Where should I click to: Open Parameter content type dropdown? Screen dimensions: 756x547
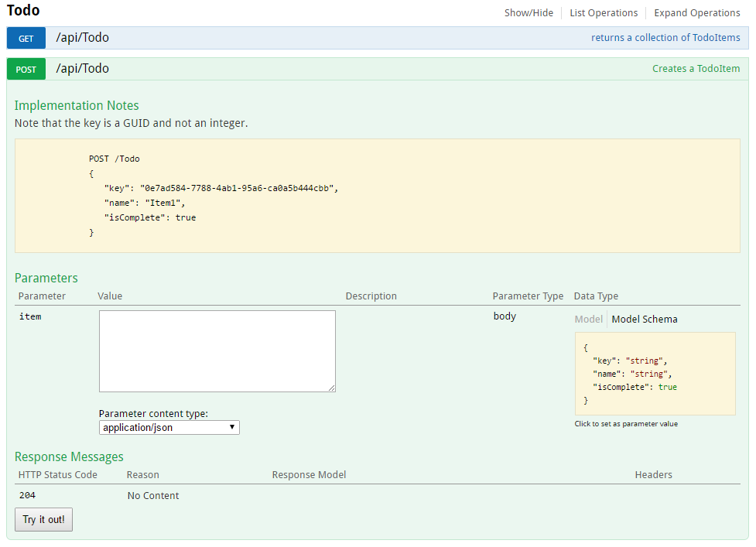click(169, 428)
